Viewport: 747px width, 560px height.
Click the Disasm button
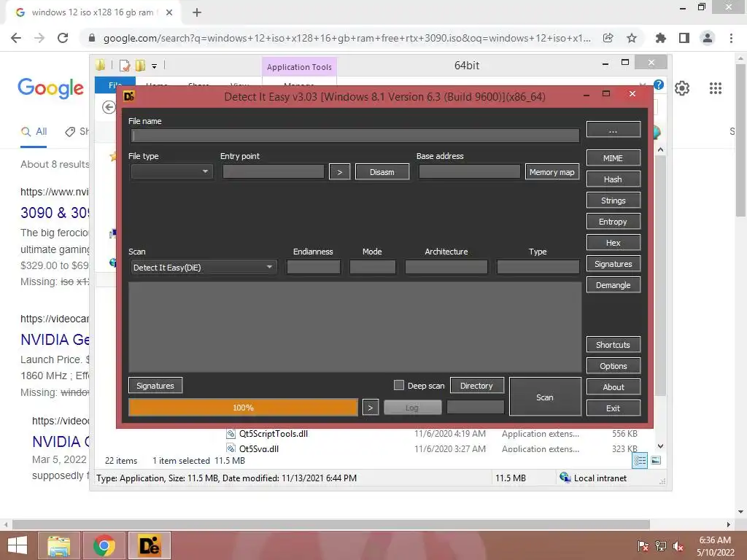[x=382, y=172]
